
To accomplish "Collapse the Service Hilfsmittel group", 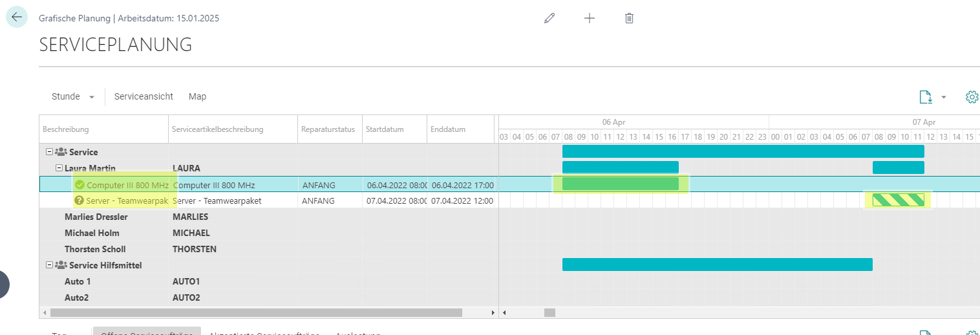I will pos(49,265).
